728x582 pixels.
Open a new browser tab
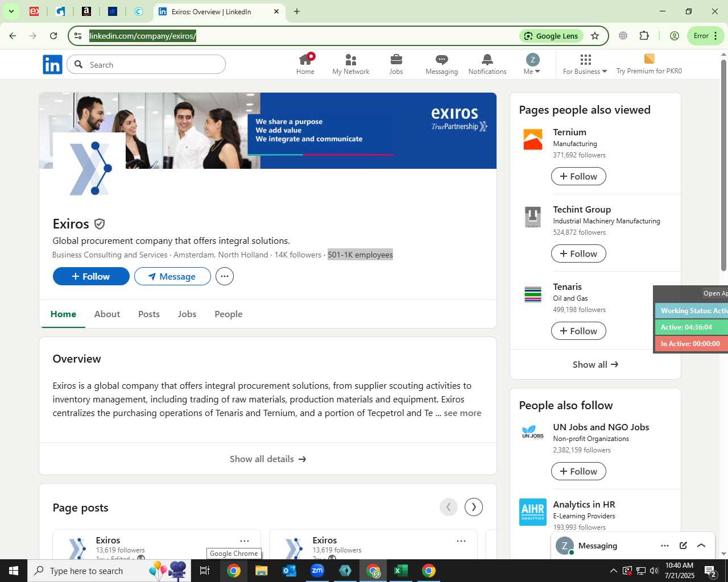(x=297, y=11)
